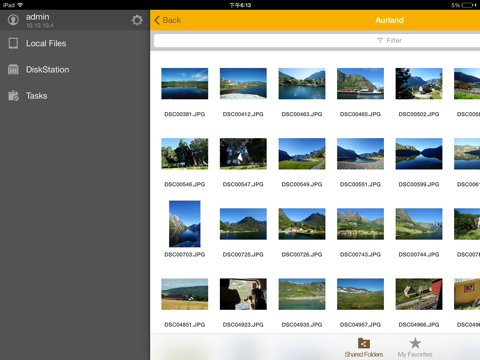Tap the 10.10.10.4 server address
The width and height of the screenshot is (480, 360).
(x=40, y=25)
